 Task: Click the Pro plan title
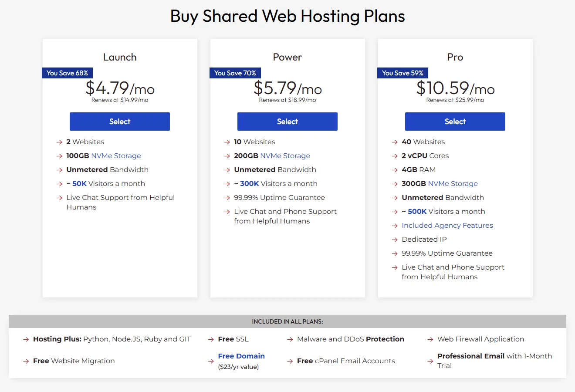(x=455, y=57)
